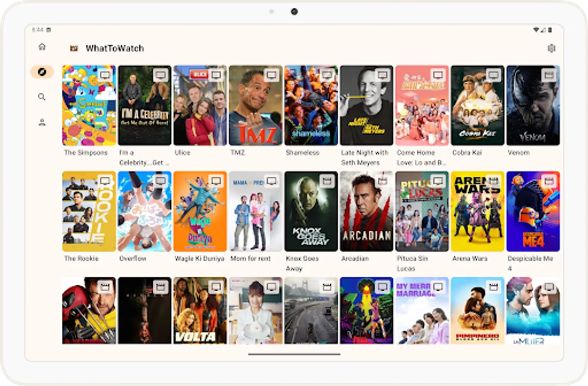
Task: Open the Arcadian poster
Action: click(367, 211)
